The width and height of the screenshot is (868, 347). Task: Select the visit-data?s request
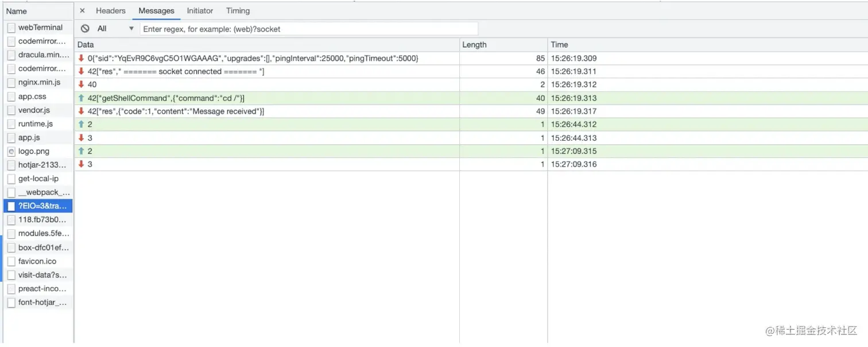38,275
